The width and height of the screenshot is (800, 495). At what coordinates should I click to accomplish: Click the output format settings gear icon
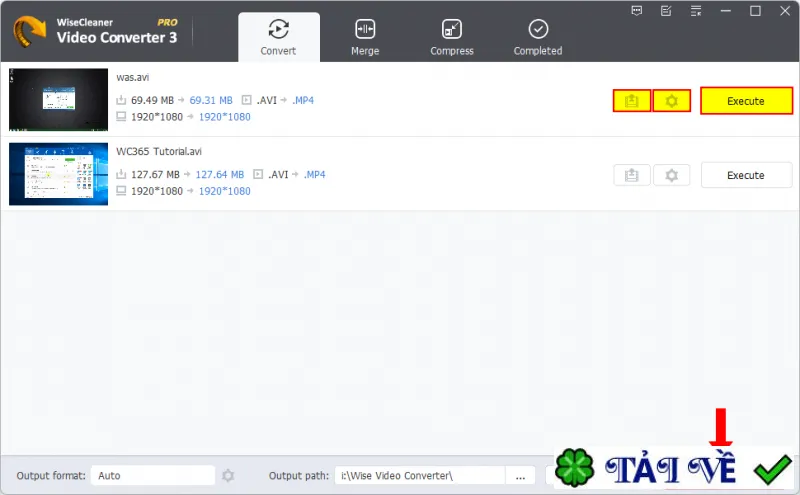(228, 476)
